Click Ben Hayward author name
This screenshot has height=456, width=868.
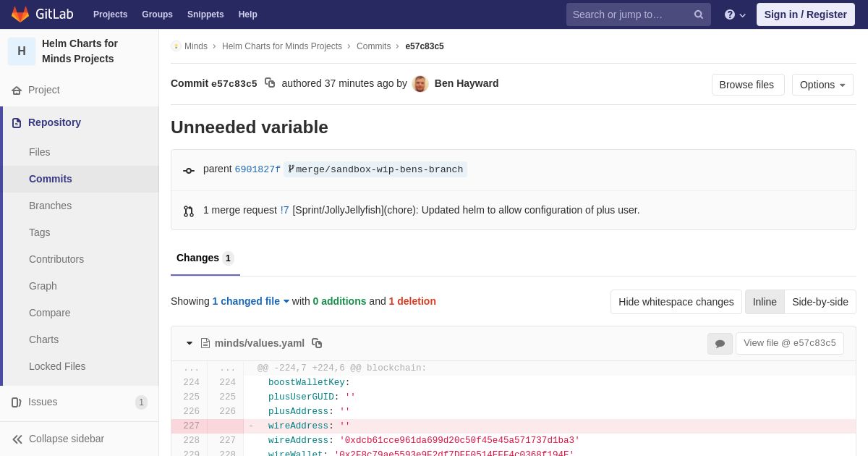(467, 83)
